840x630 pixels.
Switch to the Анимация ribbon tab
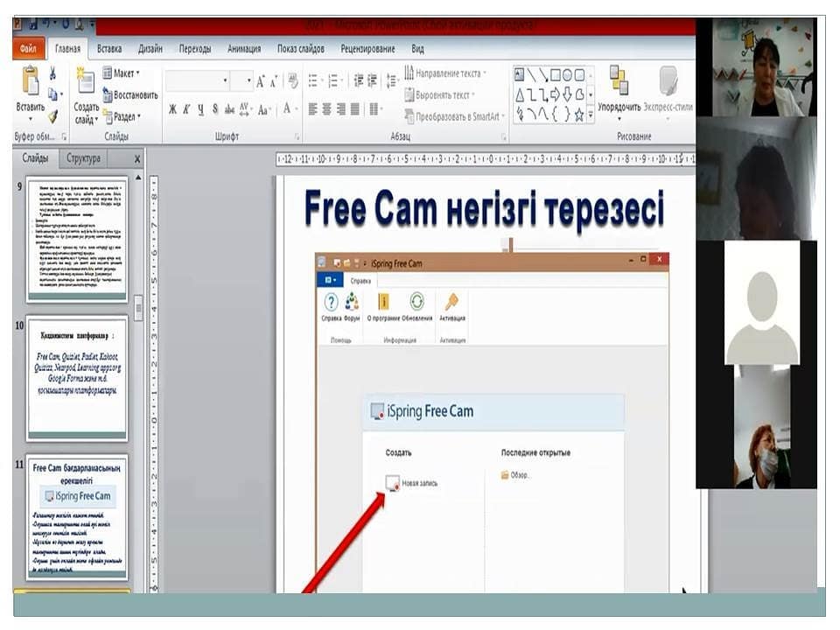[x=244, y=49]
